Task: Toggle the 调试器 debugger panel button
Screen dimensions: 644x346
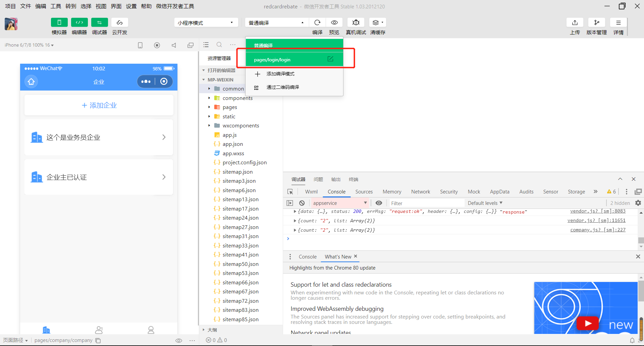Action: (x=99, y=22)
